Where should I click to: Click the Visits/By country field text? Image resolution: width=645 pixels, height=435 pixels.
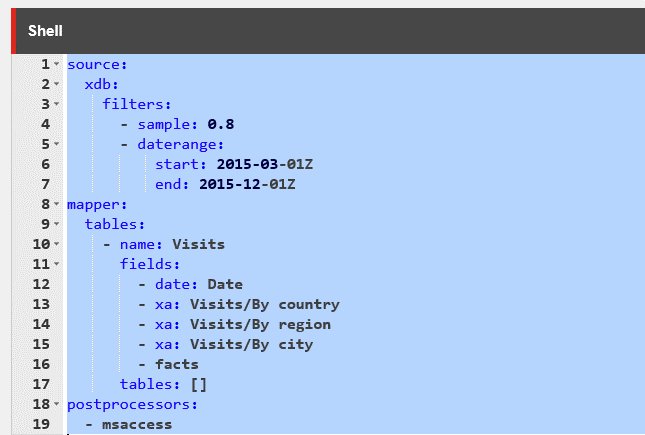264,304
